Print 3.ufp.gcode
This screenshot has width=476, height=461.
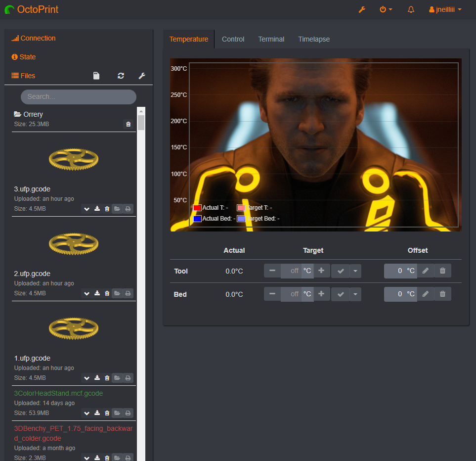point(128,209)
